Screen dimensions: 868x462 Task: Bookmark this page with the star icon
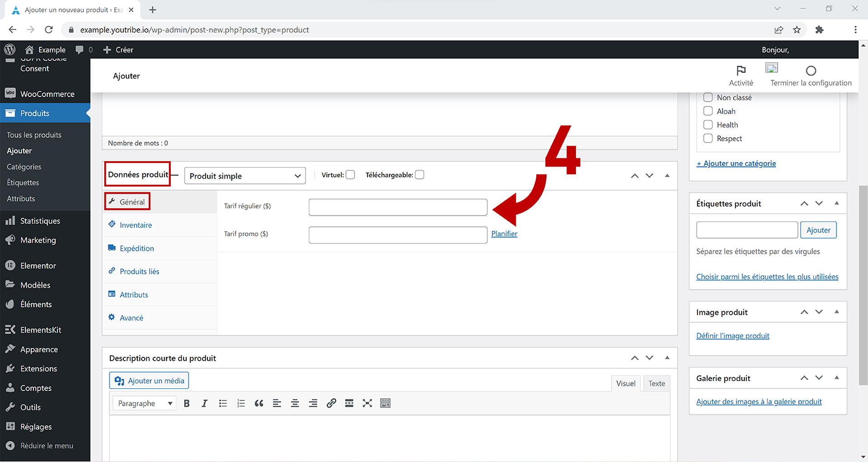(x=797, y=30)
